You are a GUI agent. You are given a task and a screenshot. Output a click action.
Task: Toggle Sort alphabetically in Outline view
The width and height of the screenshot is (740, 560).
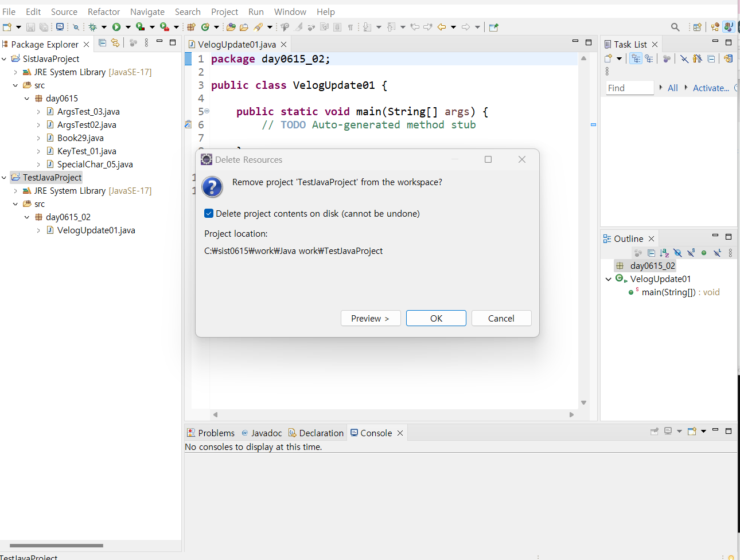point(664,253)
